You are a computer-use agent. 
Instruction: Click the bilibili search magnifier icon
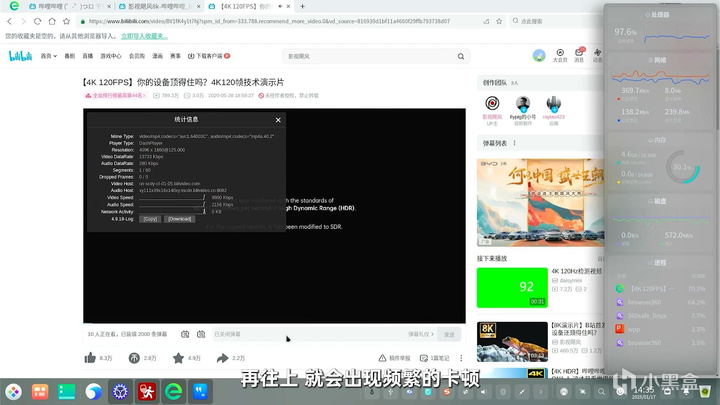coord(461,56)
